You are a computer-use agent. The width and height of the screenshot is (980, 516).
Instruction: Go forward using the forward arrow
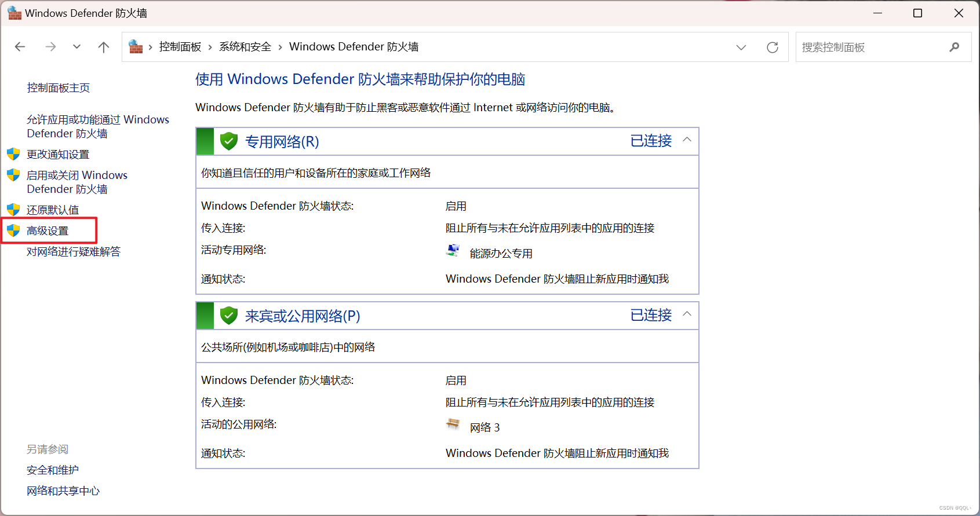[51, 47]
